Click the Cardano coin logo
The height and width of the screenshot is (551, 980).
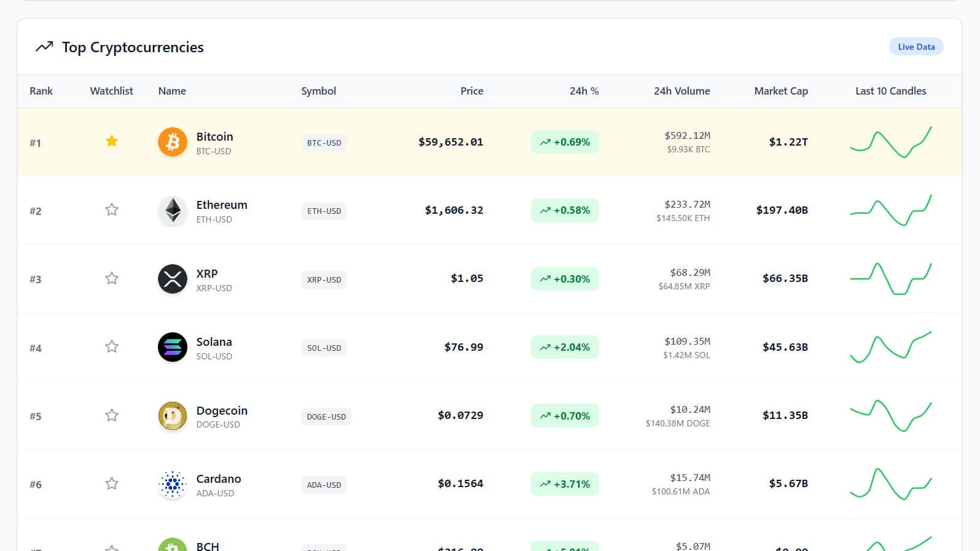(173, 484)
